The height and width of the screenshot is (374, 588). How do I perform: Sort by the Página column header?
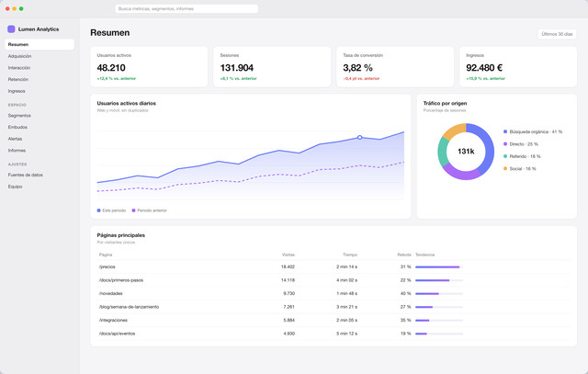(x=106, y=255)
